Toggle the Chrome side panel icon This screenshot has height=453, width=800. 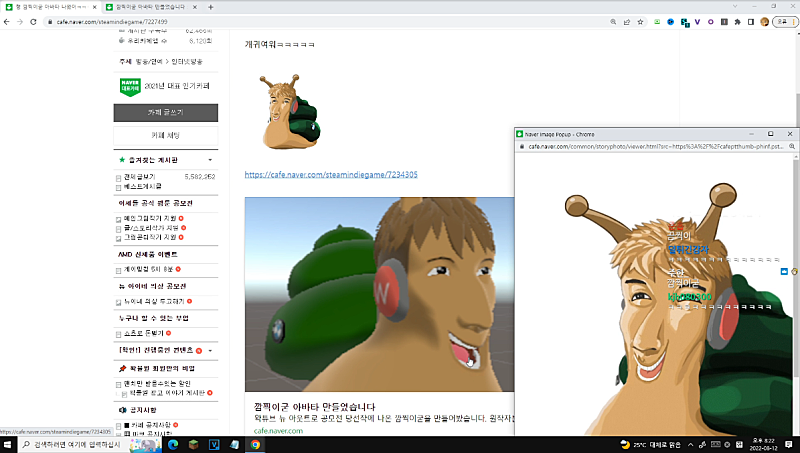(x=751, y=22)
